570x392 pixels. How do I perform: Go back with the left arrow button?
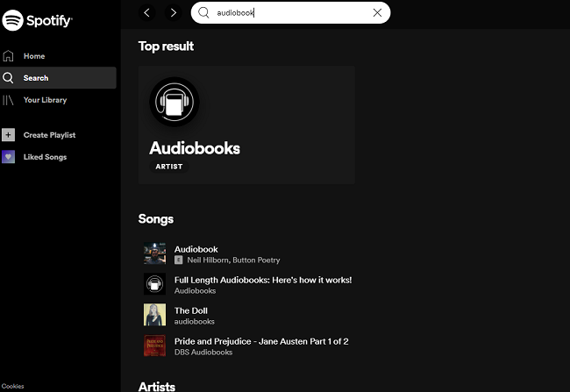coord(146,13)
